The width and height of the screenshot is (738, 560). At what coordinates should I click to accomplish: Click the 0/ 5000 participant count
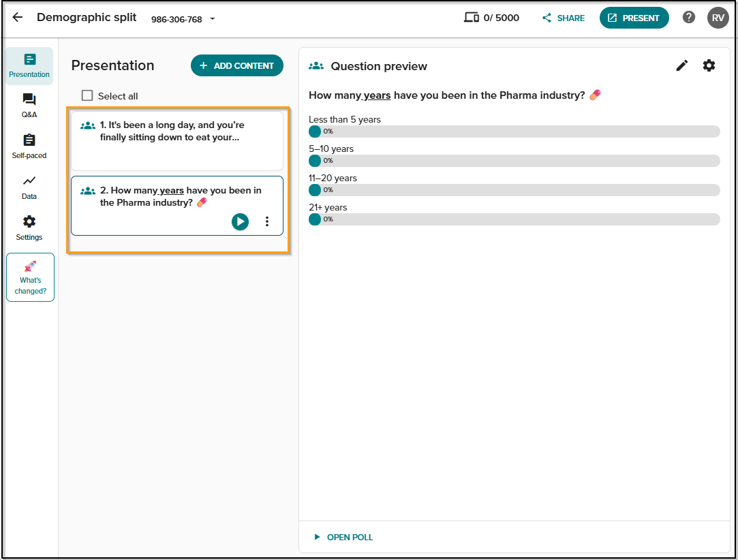pyautogui.click(x=502, y=18)
